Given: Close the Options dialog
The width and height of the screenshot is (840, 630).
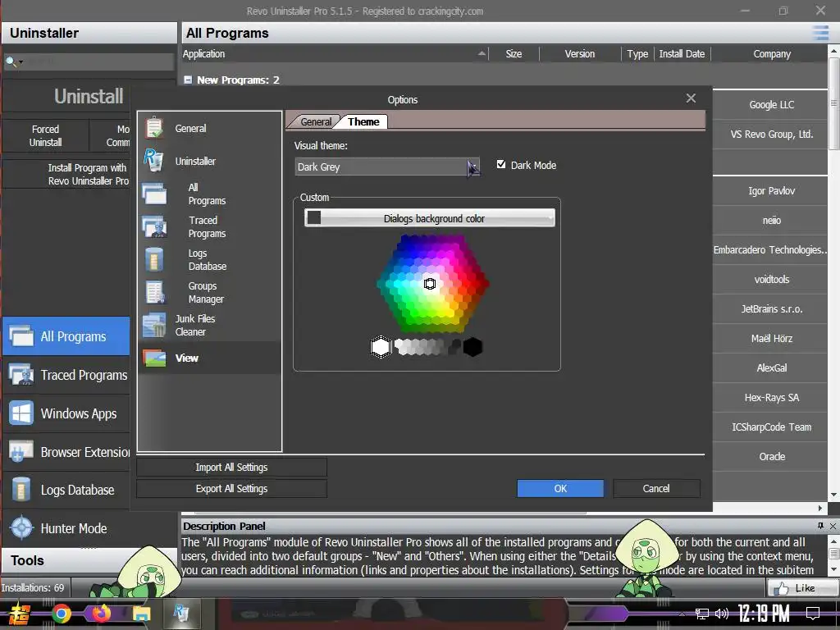Looking at the screenshot, I should point(691,98).
